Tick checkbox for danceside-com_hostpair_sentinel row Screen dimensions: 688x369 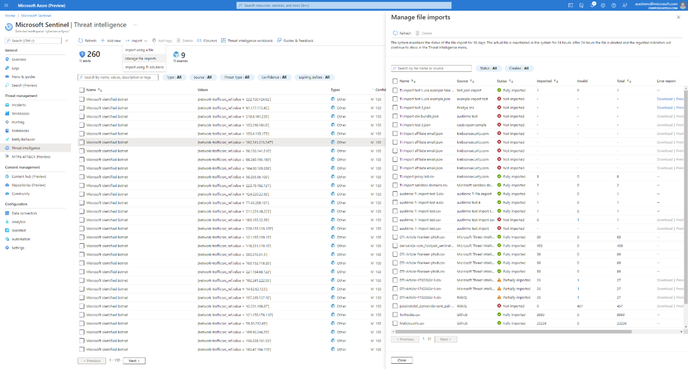click(395, 246)
